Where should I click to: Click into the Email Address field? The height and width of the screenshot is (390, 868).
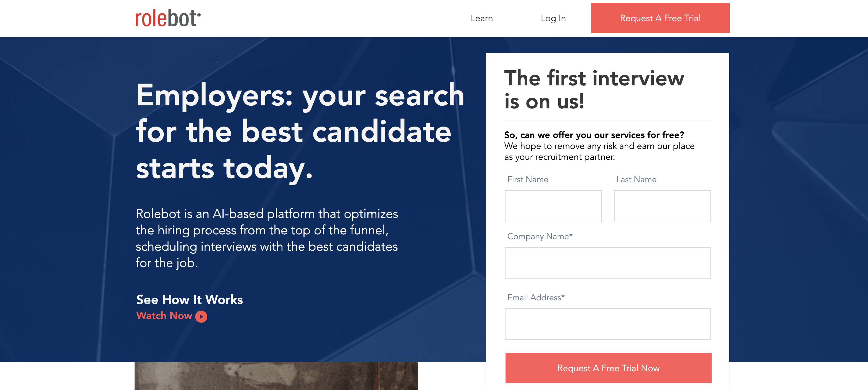(608, 324)
